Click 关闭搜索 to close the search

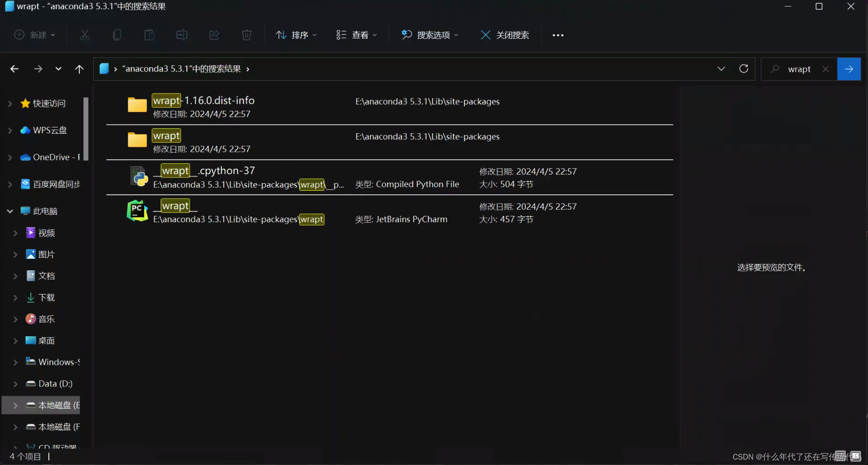(505, 35)
